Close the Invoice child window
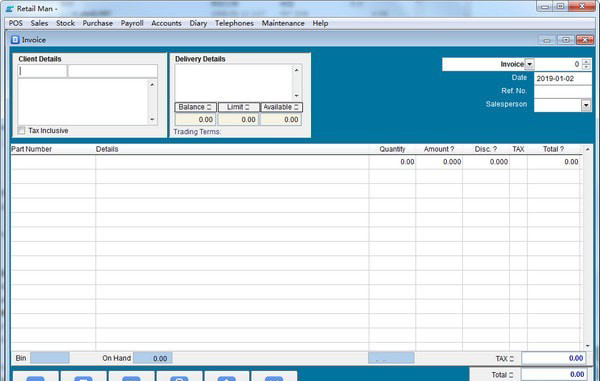Viewport: 600px width, 381px height. (585, 40)
